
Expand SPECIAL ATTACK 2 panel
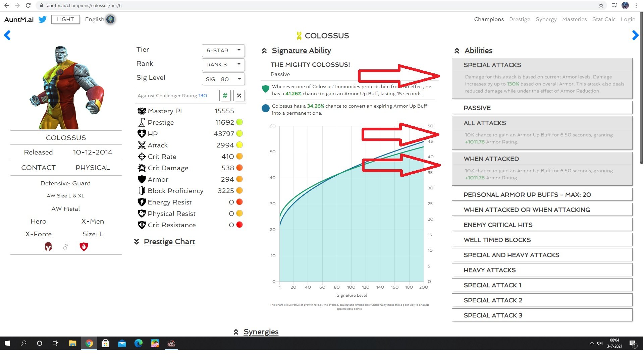[x=542, y=300]
